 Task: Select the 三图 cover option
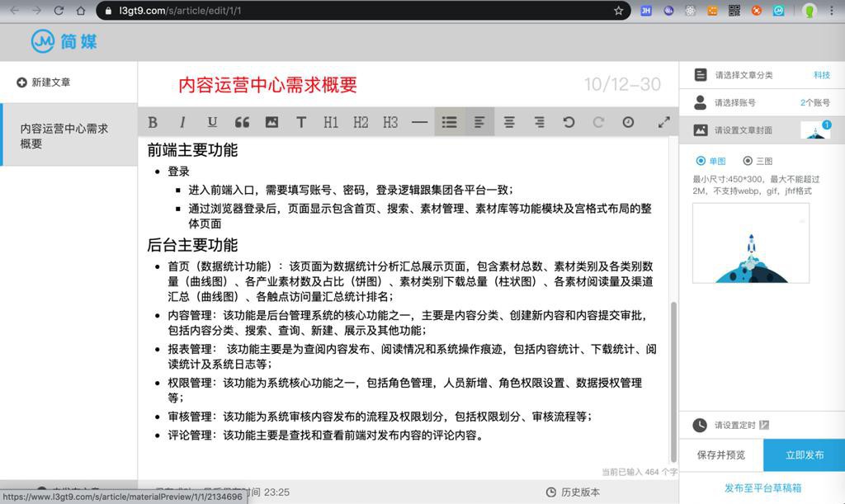(758, 161)
